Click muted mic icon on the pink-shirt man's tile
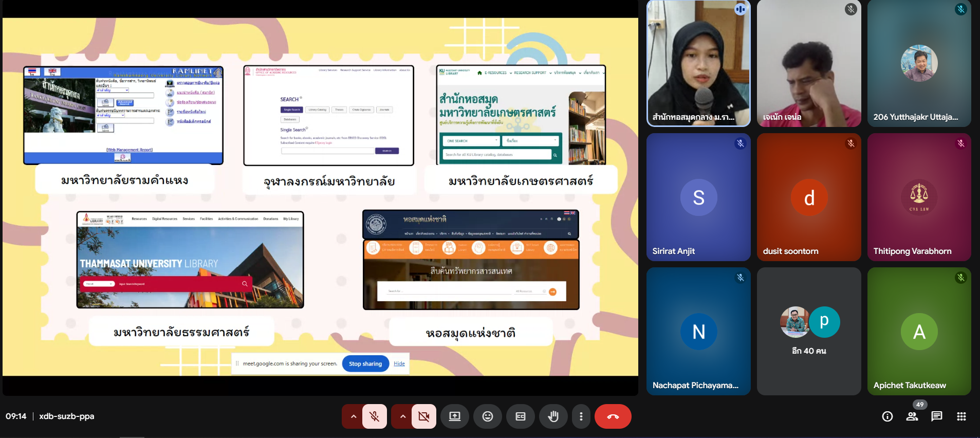Screen dimensions: 980x438 click(x=851, y=9)
